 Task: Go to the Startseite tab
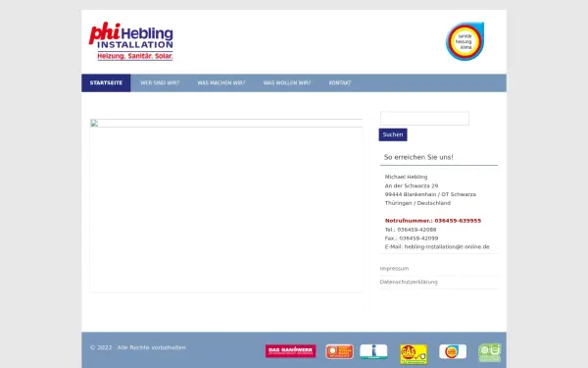pos(106,83)
